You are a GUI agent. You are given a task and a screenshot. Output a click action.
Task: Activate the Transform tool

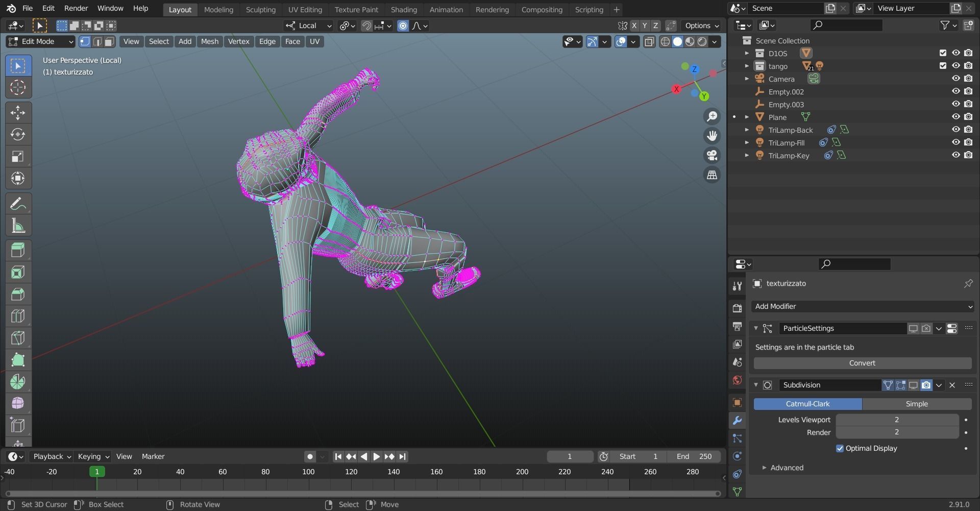18,178
